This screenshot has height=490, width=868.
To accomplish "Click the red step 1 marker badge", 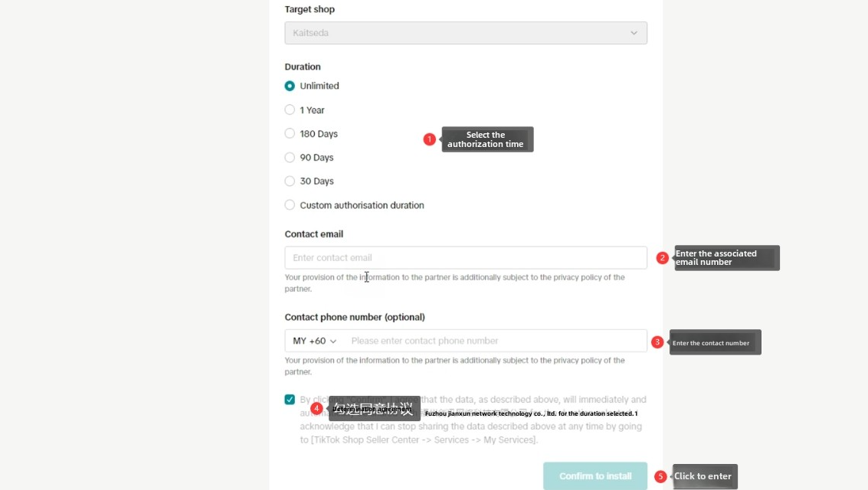I will tap(429, 139).
